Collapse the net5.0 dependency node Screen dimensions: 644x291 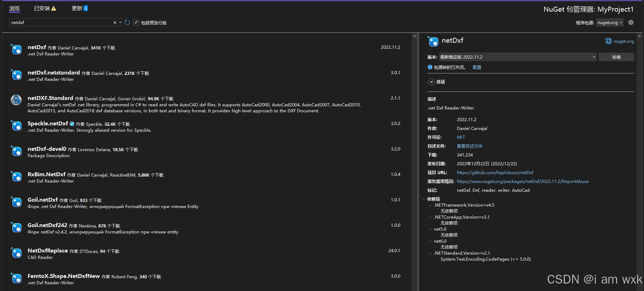point(430,229)
